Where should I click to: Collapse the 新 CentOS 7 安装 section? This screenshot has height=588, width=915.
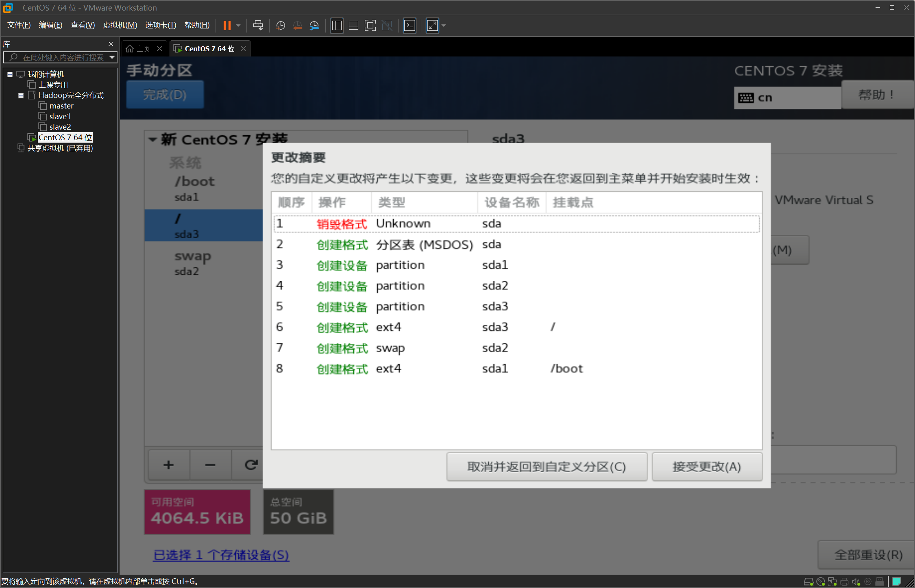pos(152,140)
